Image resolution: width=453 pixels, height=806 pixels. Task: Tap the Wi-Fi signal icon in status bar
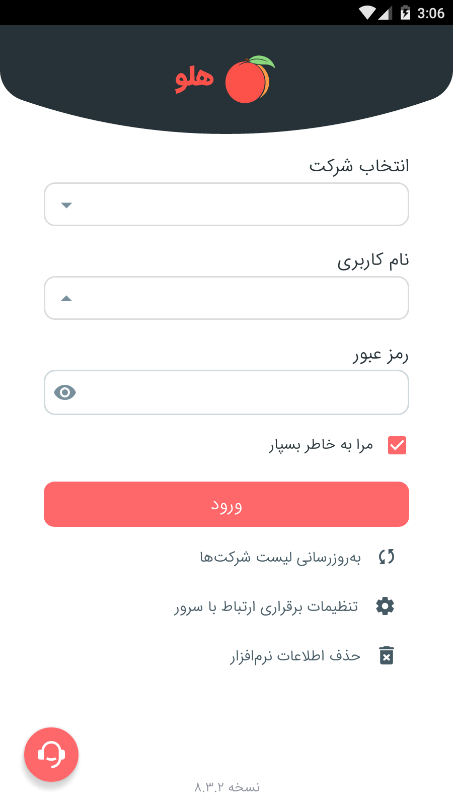[367, 13]
